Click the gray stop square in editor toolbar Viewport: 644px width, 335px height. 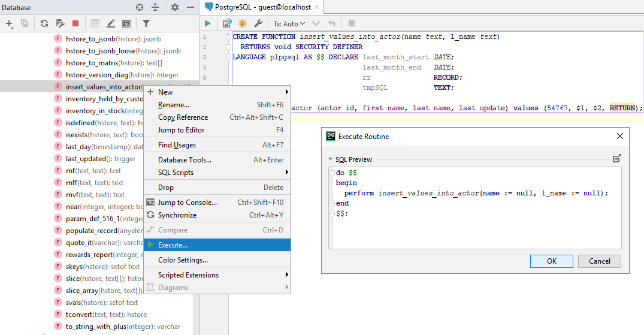click(352, 23)
